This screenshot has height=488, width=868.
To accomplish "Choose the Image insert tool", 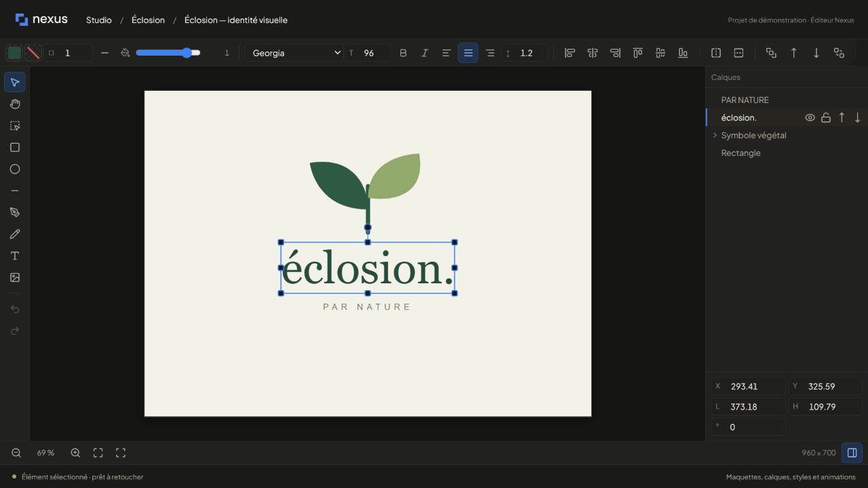I will [15, 277].
